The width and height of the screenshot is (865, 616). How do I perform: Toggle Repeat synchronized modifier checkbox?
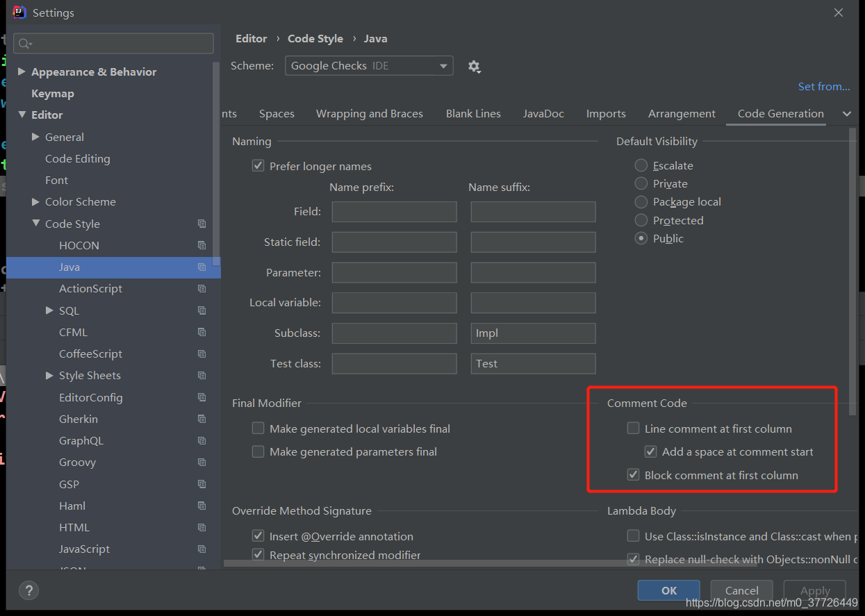[x=258, y=554]
